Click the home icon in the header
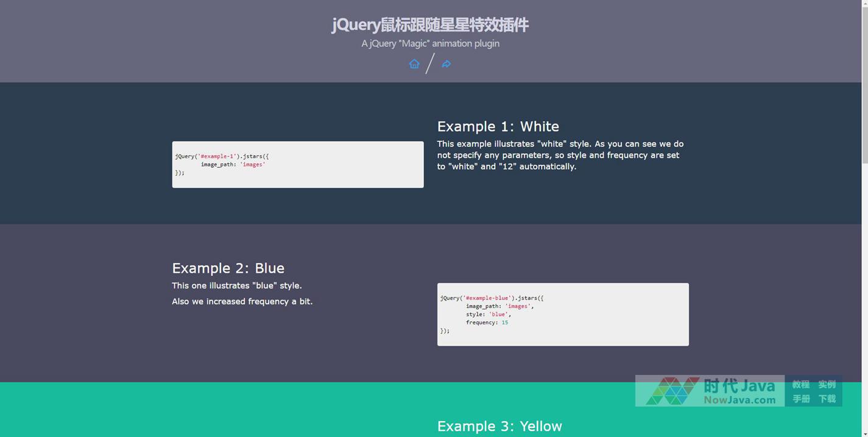 414,64
